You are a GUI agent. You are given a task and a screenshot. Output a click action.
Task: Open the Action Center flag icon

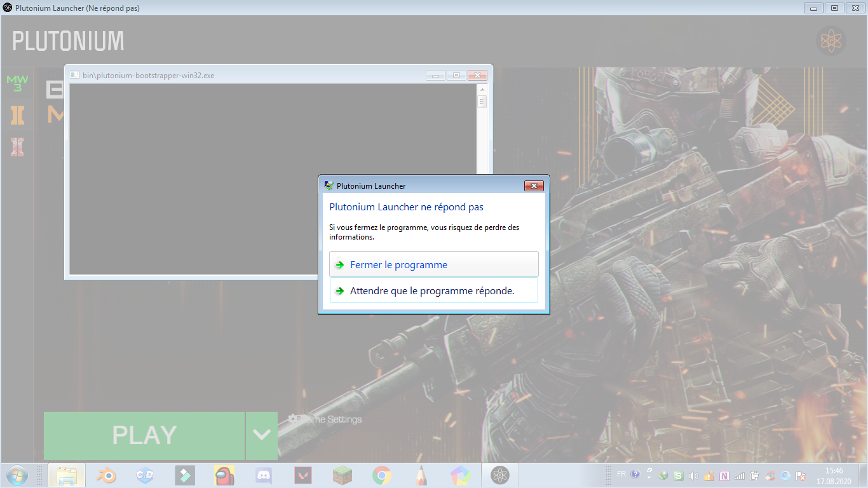pos(801,475)
